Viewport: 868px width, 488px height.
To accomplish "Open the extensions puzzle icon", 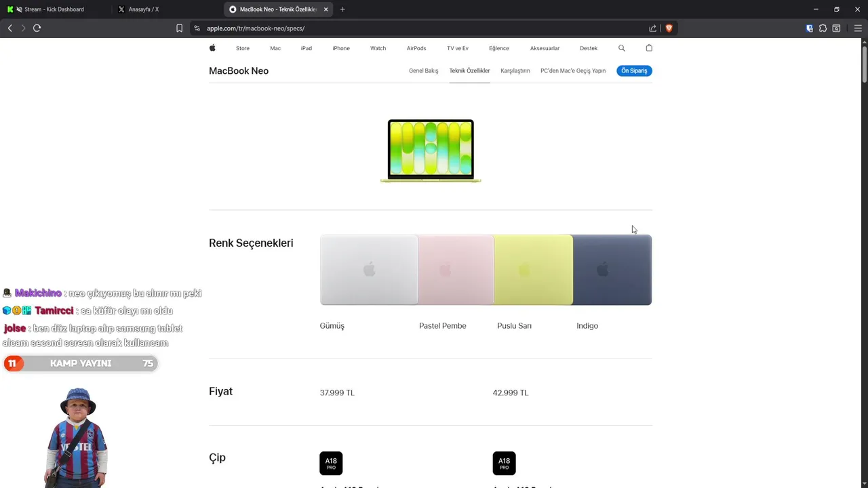I will click(x=823, y=28).
